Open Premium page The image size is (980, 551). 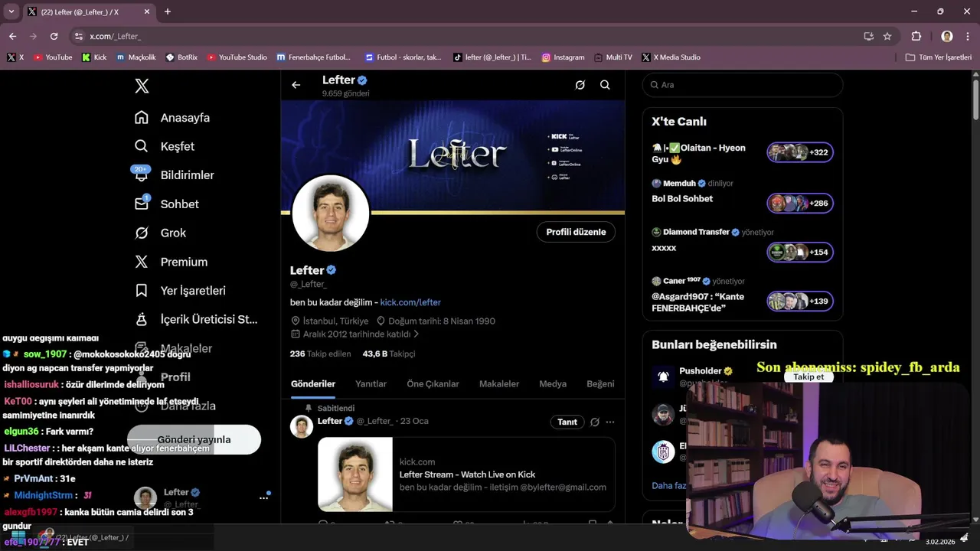(171, 262)
